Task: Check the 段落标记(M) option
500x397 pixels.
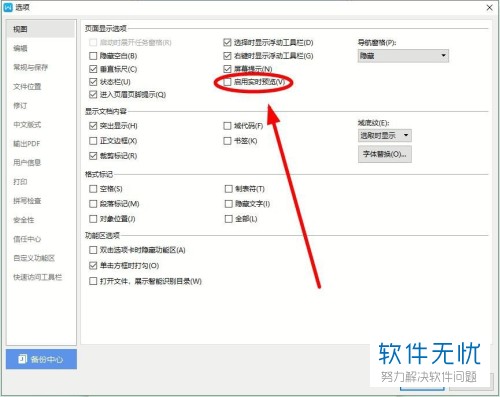Action: point(93,204)
